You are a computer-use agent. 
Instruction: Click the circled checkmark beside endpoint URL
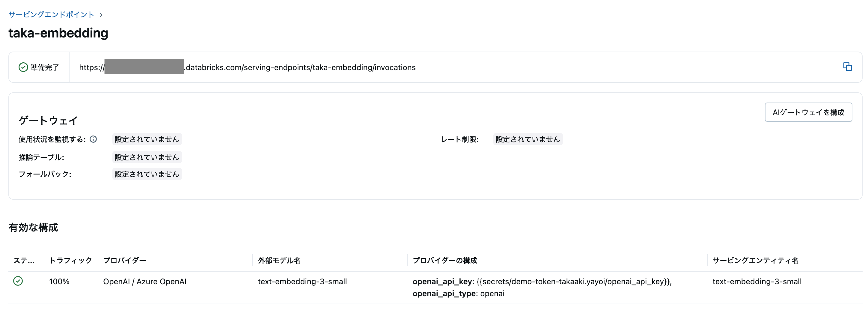[x=23, y=67]
